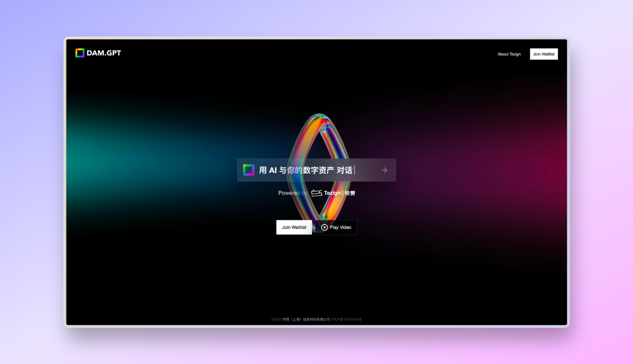The height and width of the screenshot is (364, 633).
Task: Click the Join Waitlist button in header
Action: [544, 54]
